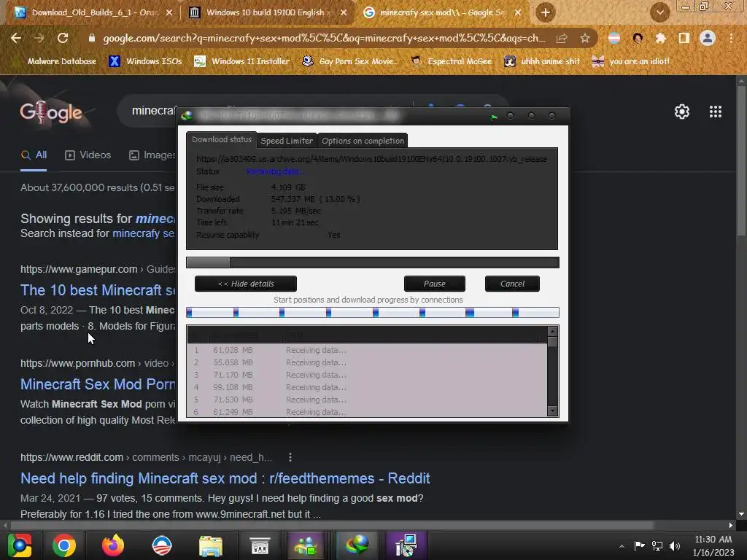Open the 'you are an idiot!' bookmark
Viewport: 747px width, 560px height.
pos(630,61)
